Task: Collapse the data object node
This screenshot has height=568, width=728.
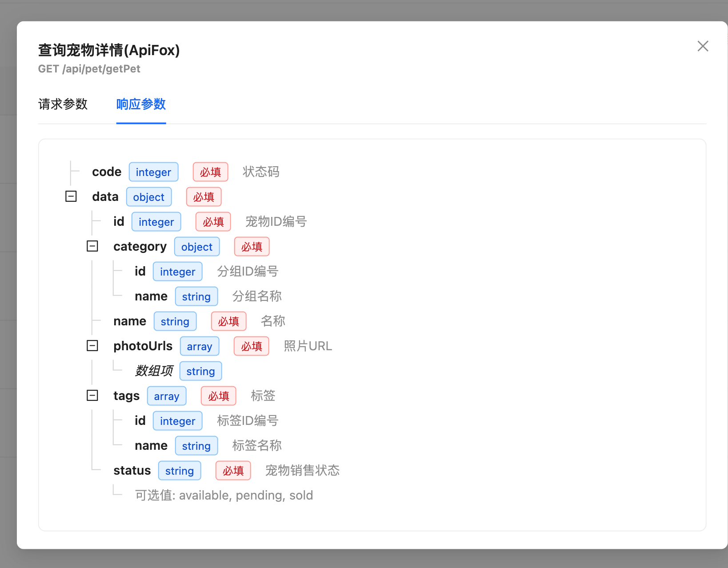Action: (x=71, y=196)
